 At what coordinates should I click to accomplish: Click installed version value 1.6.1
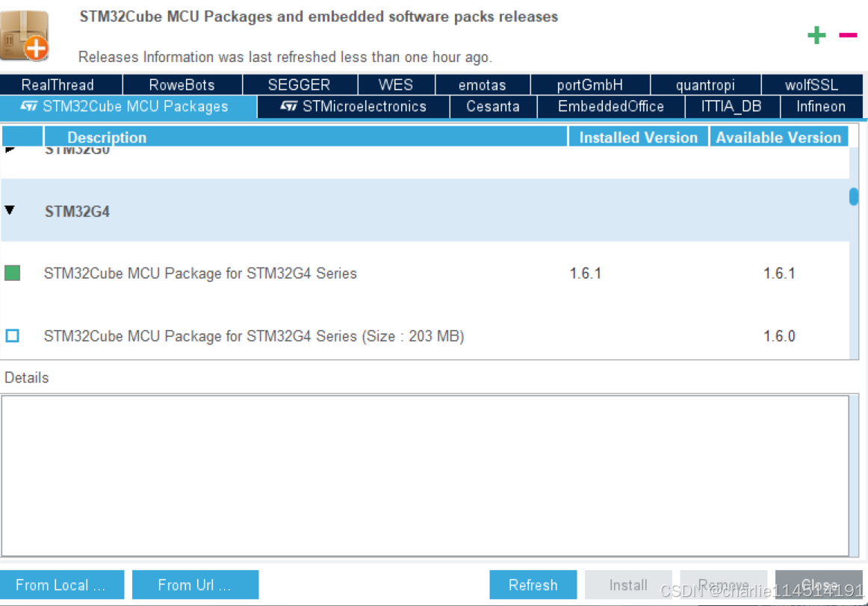586,273
